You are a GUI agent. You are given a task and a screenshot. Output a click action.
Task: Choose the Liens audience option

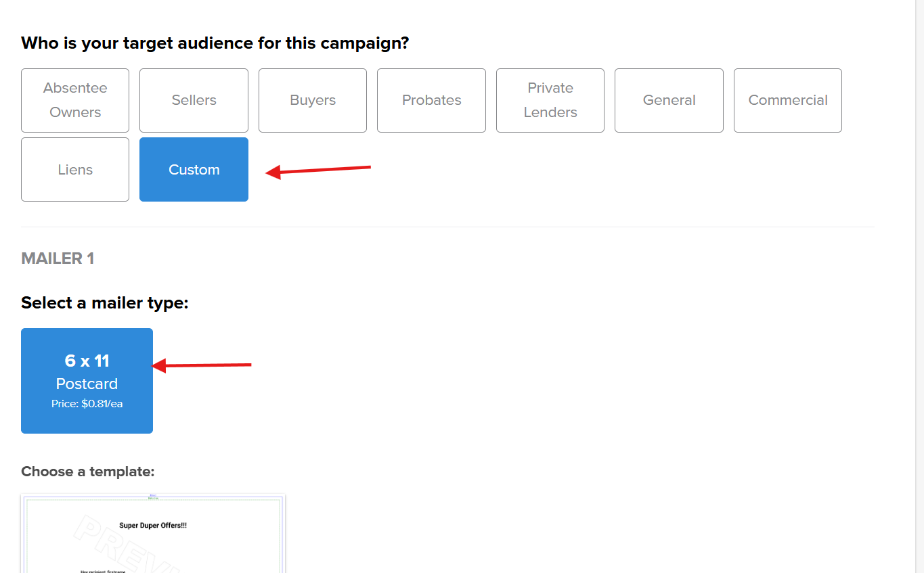pyautogui.click(x=75, y=170)
